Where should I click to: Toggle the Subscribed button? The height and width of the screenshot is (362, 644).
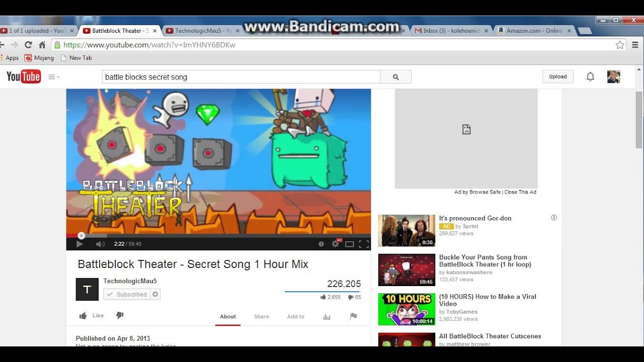point(127,295)
